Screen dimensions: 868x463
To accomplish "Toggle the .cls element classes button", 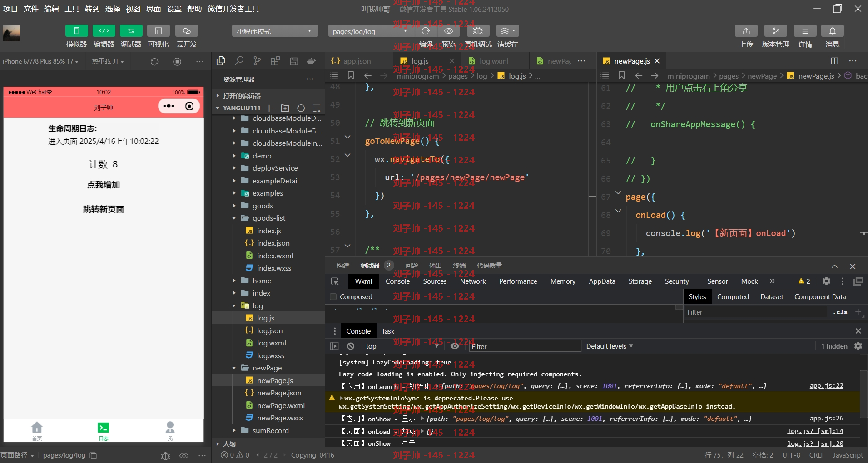I will point(840,312).
